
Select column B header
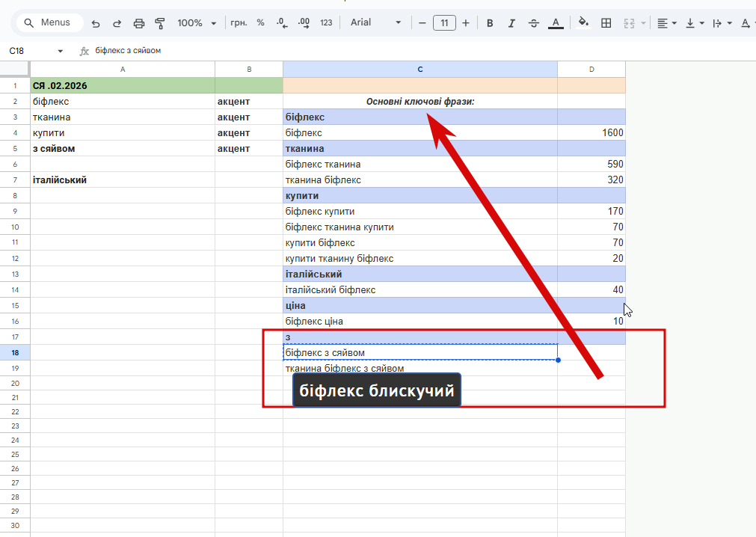click(x=249, y=70)
